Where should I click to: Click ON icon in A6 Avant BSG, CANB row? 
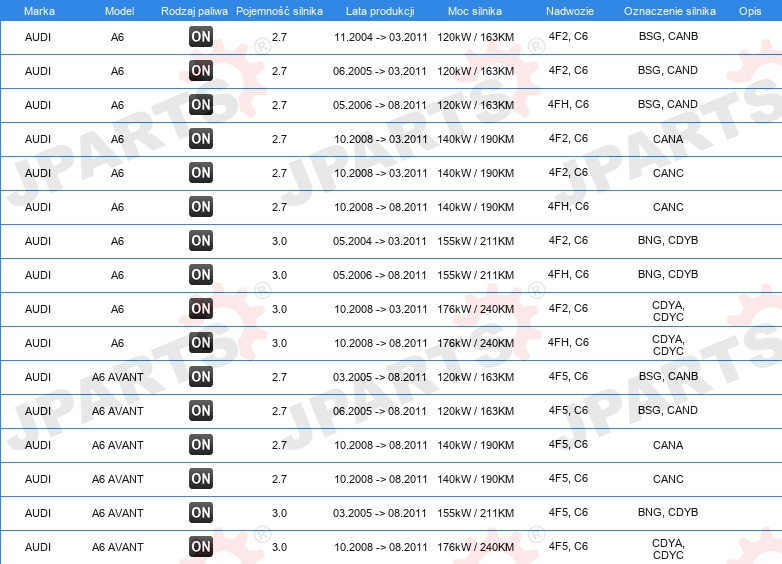(x=200, y=376)
